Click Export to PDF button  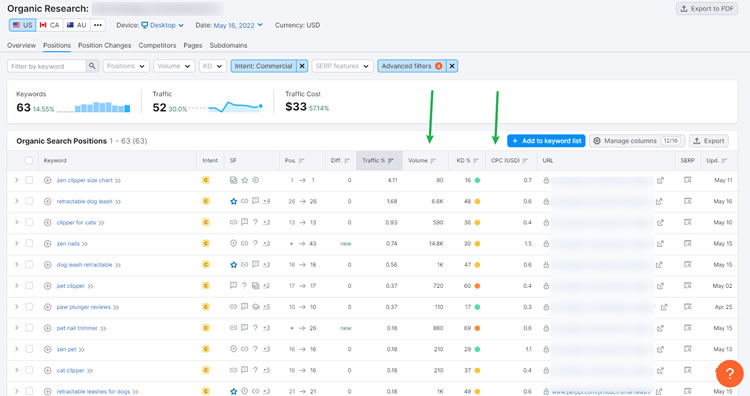click(x=707, y=9)
